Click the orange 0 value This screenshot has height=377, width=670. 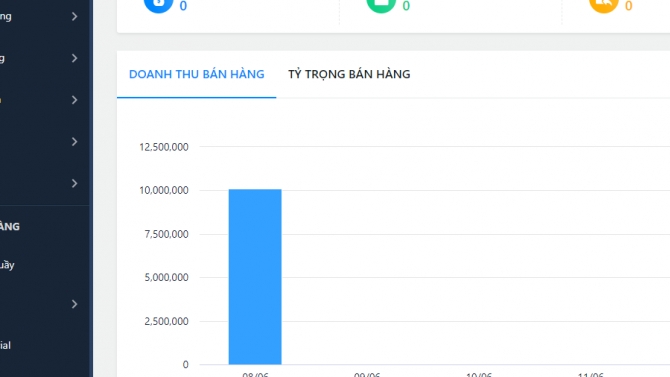(x=629, y=6)
